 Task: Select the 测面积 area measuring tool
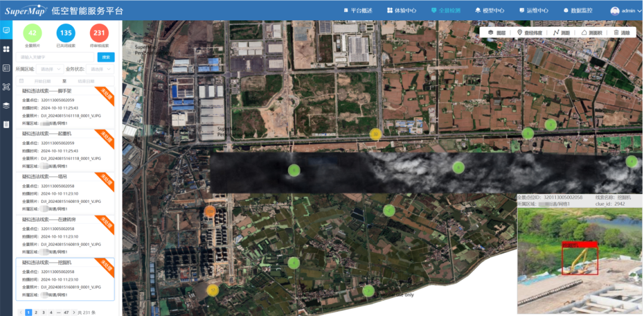592,32
